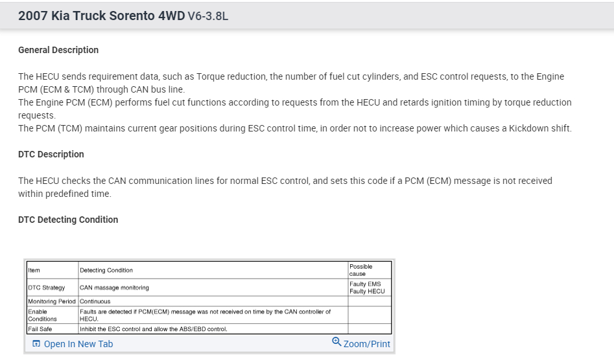Click the Enable Conditions row label

(42, 315)
